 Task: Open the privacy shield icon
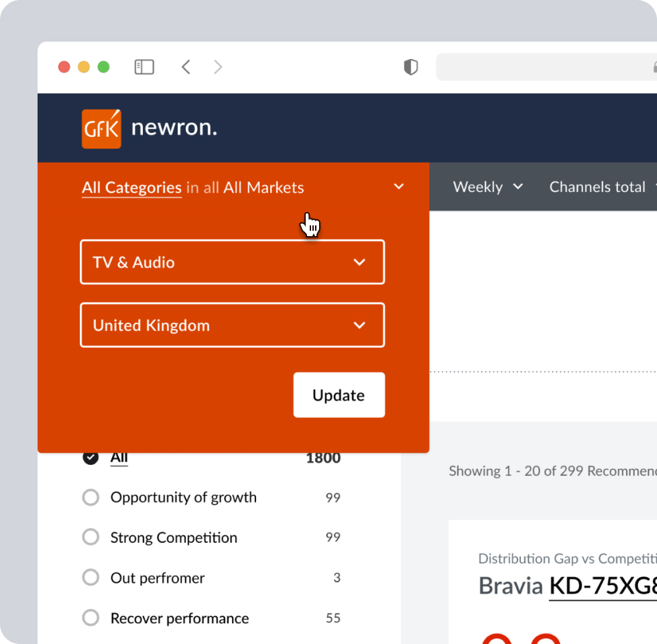410,67
